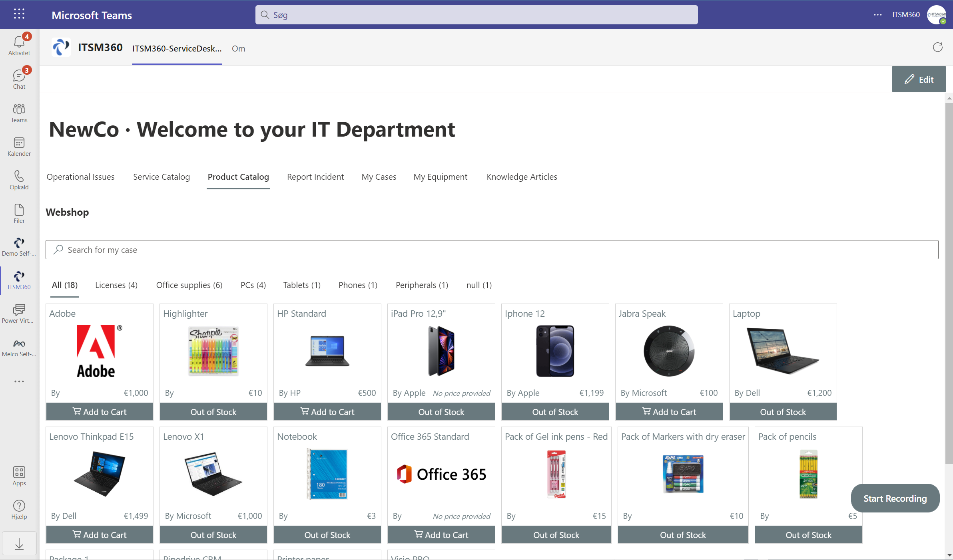Click Out of Stock under Laptop
The height and width of the screenshot is (560, 953).
[x=783, y=411]
